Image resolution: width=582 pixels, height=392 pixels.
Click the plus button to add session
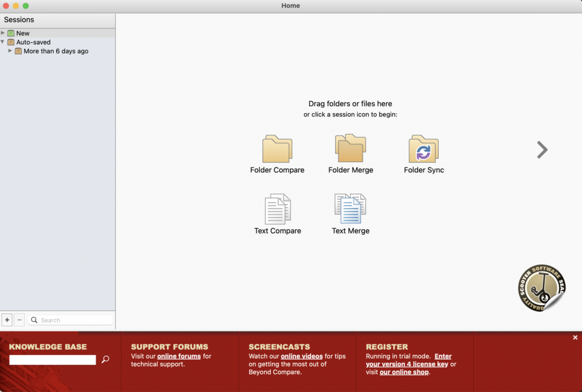click(x=7, y=320)
